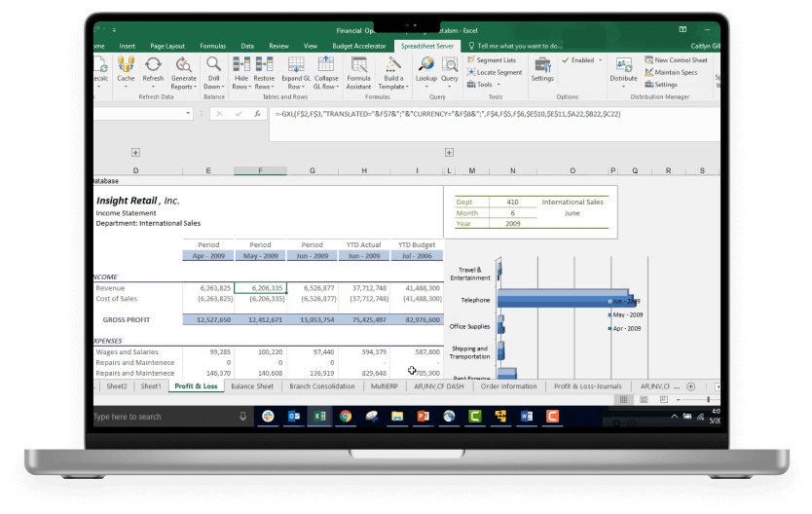Switch to Page Break Preview in the status bar
The height and width of the screenshot is (514, 812).
coord(663,399)
